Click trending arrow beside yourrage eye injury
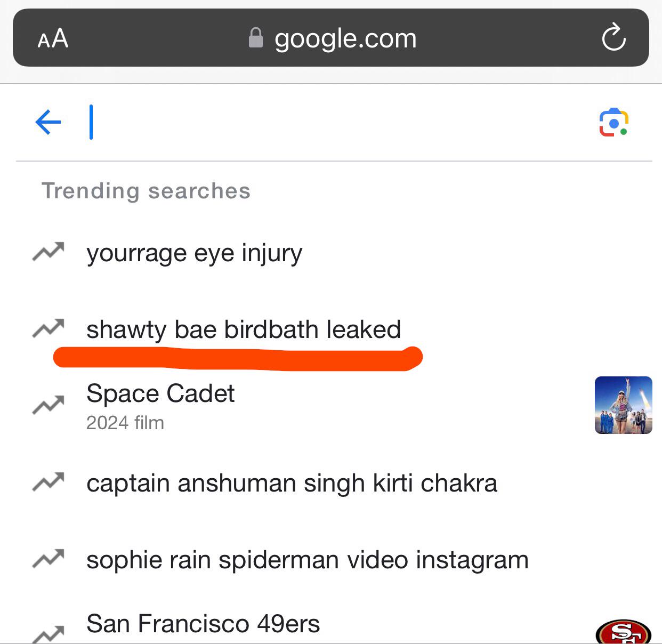 coord(48,252)
